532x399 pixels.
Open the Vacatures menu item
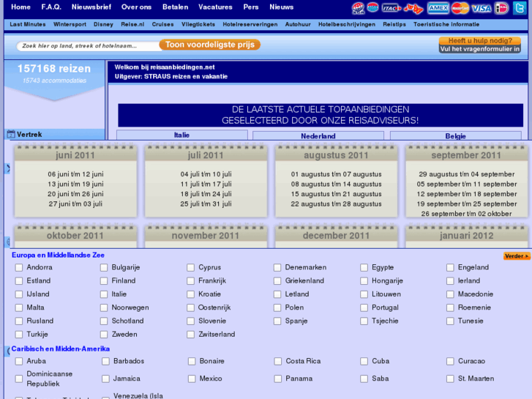pos(215,7)
